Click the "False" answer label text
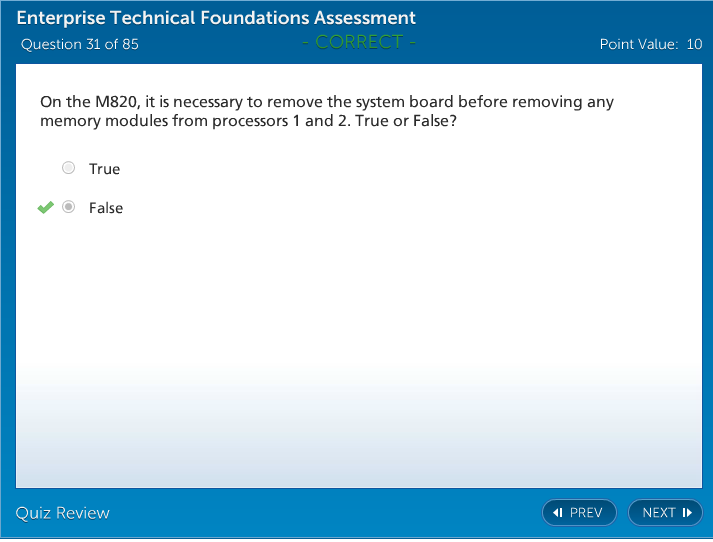 click(106, 208)
